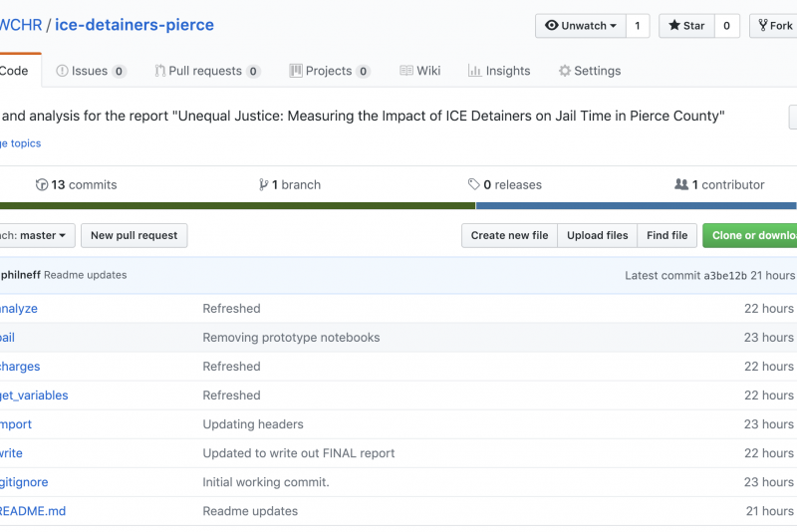
Task: Open philneff author profile
Action: tap(20, 275)
